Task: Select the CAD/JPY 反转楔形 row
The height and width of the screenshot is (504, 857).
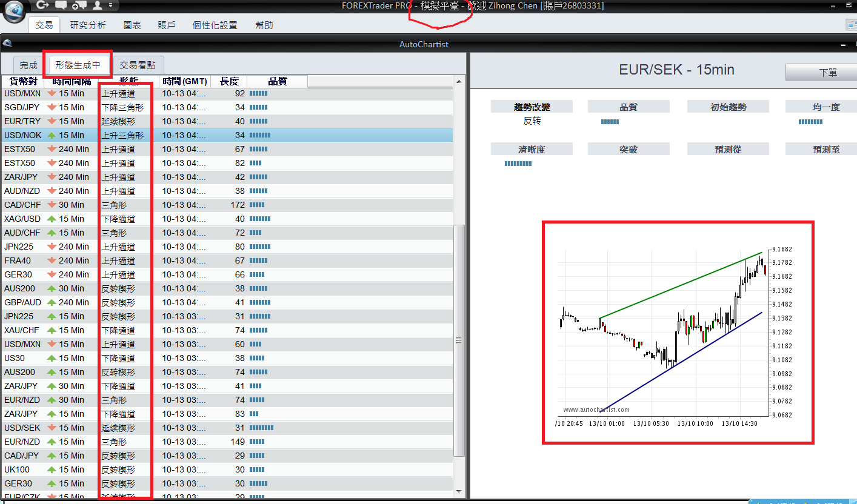Action: pos(227,456)
